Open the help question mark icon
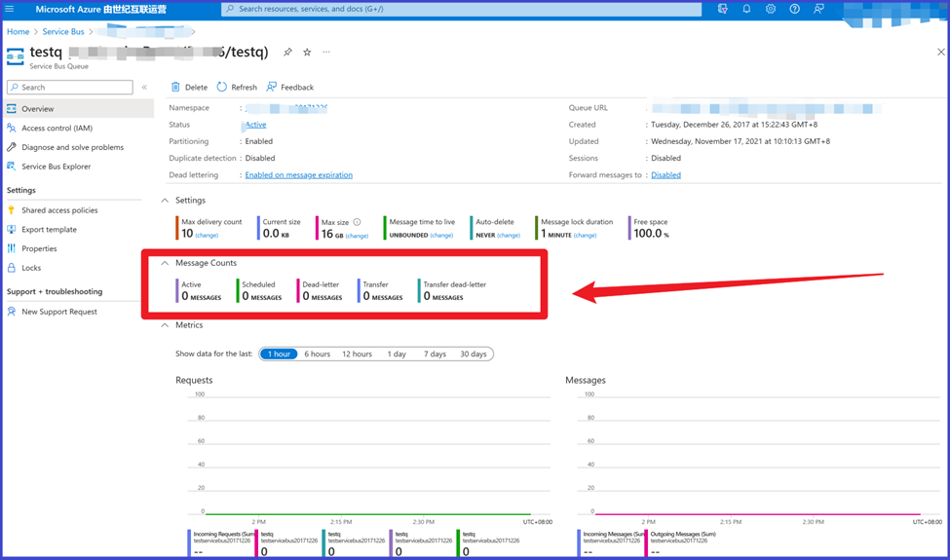The image size is (950, 560). coord(795,9)
